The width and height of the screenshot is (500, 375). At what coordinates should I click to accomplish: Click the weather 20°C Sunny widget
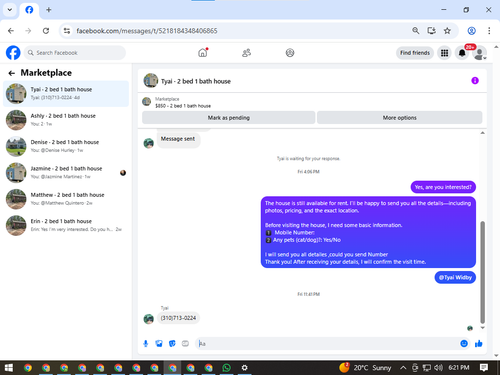point(365,368)
